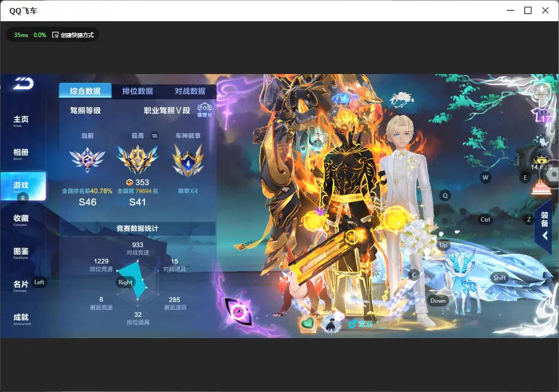Image resolution: width=559 pixels, height=392 pixels.
Task: Click the W key overlay button
Action: tap(485, 177)
